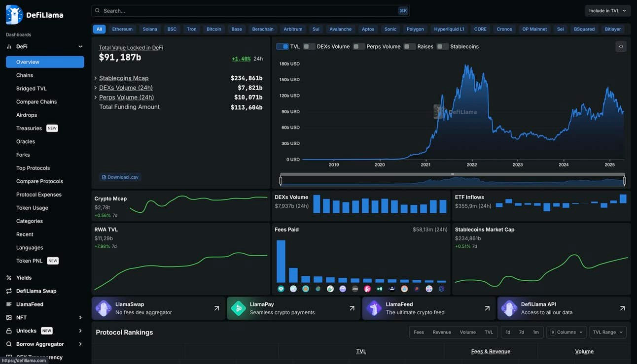Enable the Perps Volume chart toggle
The width and height of the screenshot is (637, 364).
click(x=358, y=47)
